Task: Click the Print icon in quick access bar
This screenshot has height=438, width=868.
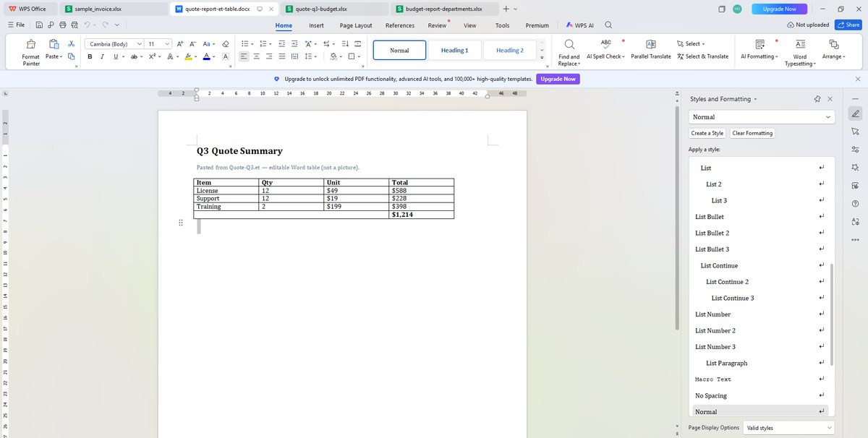Action: coord(64,25)
